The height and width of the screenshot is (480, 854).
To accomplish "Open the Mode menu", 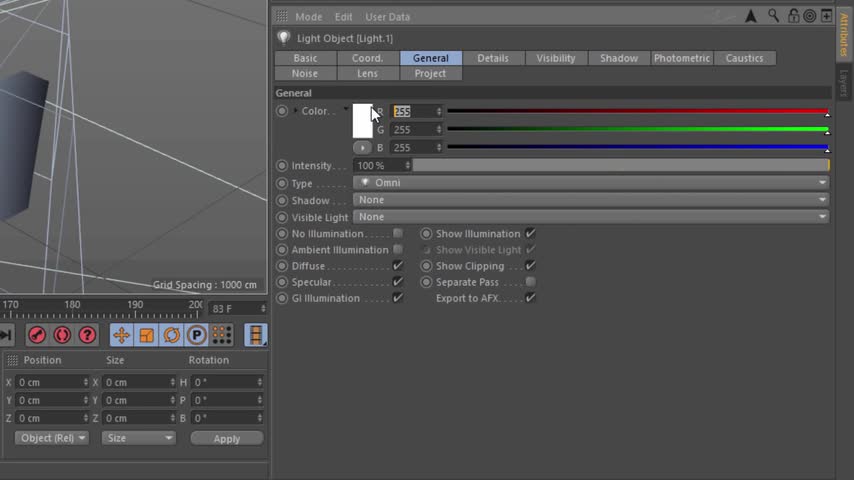I will tap(308, 17).
